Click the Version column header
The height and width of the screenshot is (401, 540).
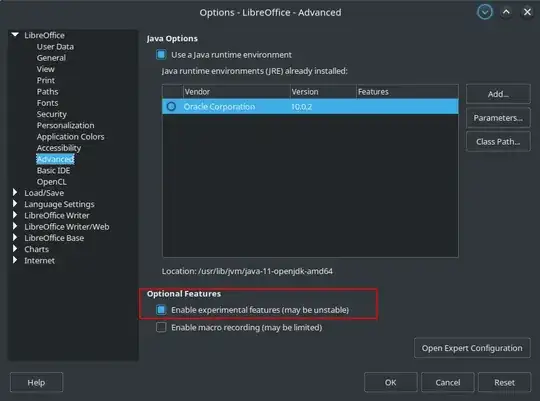coord(323,92)
